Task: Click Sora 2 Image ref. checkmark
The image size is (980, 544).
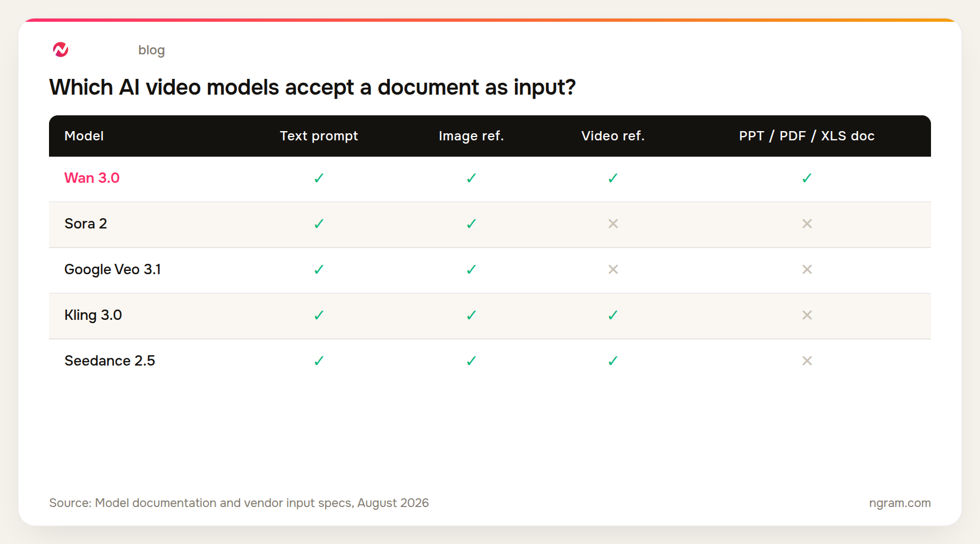Action: point(471,224)
